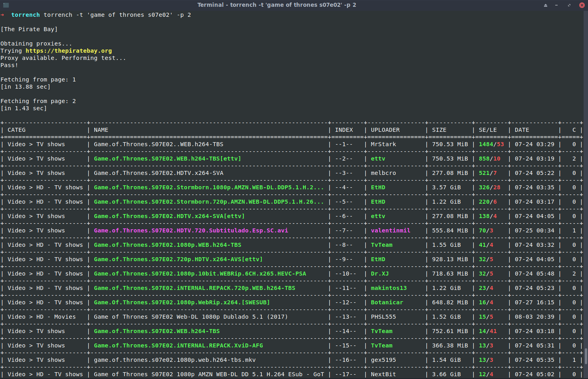This screenshot has height=379, width=588.
Task: Click uploader name 'gex5195'
Action: (x=383, y=360)
